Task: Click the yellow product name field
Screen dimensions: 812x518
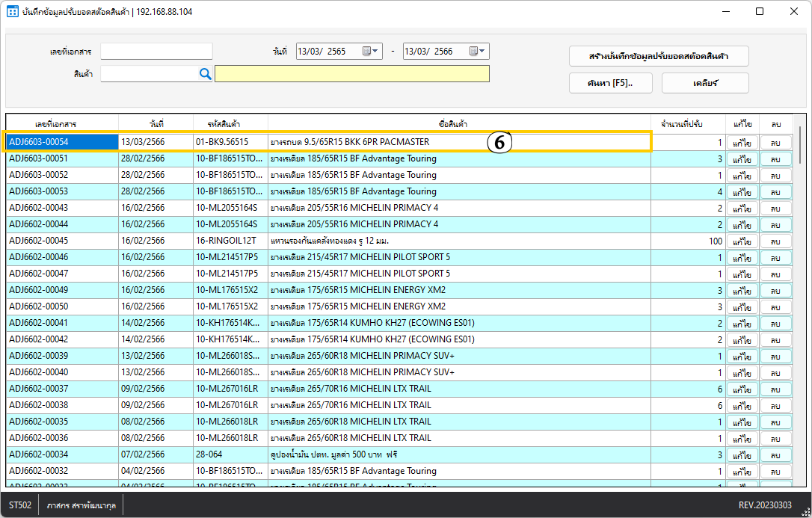Action: tap(351, 73)
